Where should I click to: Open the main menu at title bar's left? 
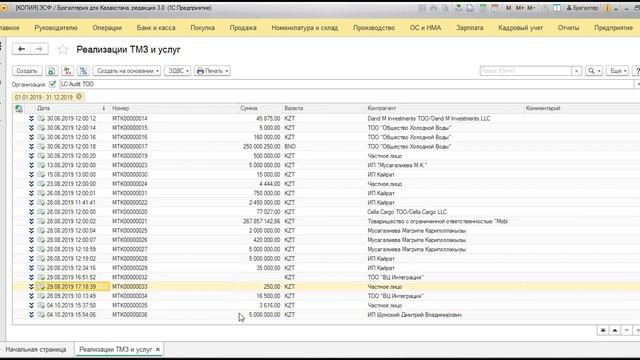point(4,8)
